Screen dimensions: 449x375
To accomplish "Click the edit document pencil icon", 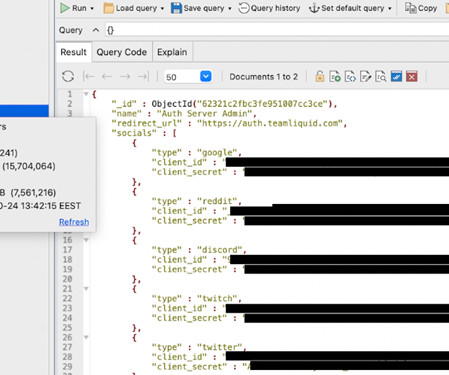I will pos(366,77).
